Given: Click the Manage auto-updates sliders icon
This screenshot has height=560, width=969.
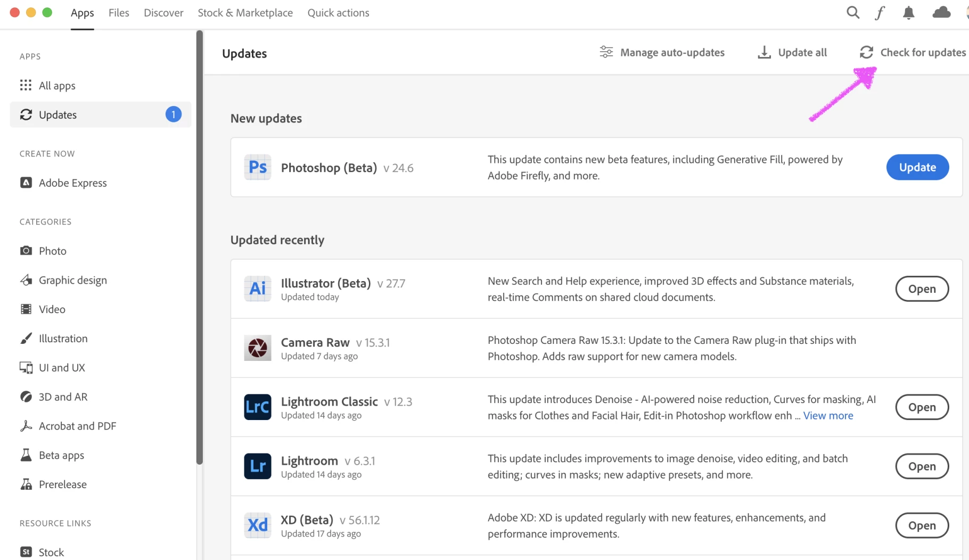Looking at the screenshot, I should (606, 52).
